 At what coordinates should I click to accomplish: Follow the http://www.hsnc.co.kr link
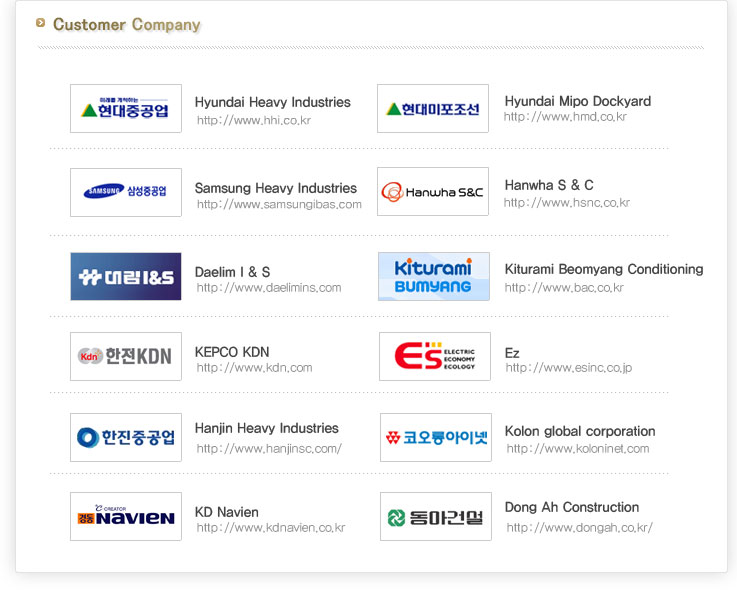566,203
